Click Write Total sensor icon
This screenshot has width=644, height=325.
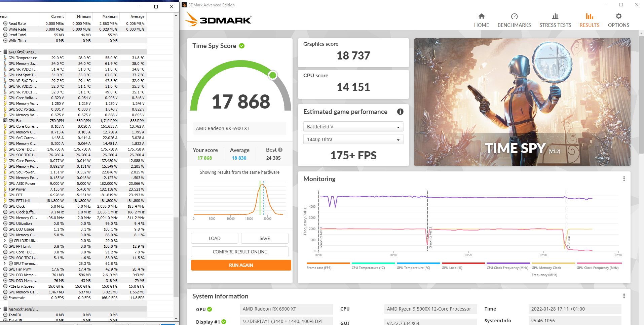click(5, 41)
